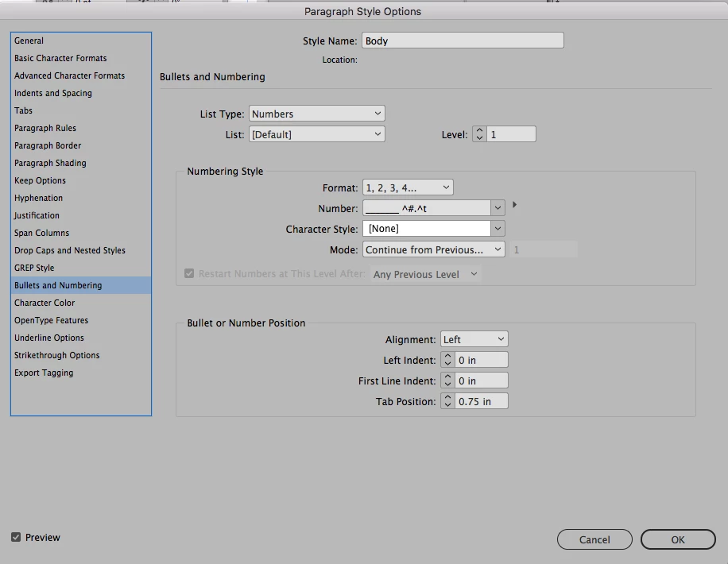
Task: Select Basic Character Formats category
Action: 81,58
